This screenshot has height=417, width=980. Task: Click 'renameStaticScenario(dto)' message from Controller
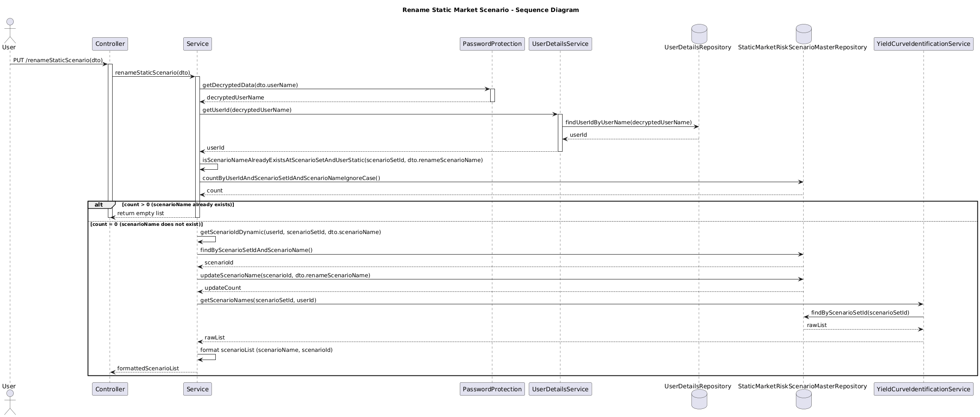click(153, 73)
